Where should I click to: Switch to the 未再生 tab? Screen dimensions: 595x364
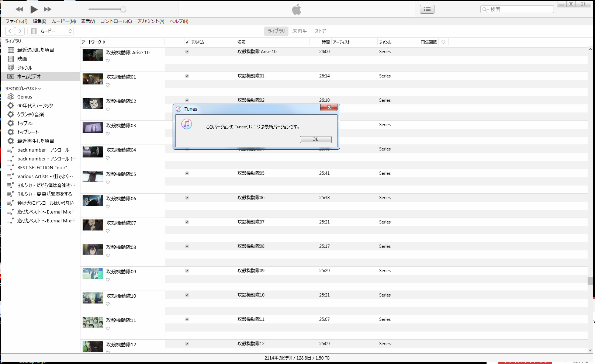[x=300, y=31]
